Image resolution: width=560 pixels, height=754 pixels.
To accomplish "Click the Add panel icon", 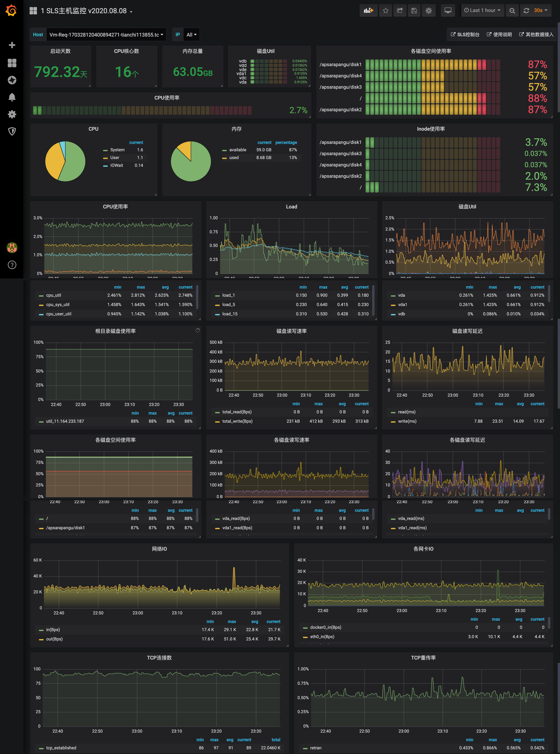I will point(368,10).
